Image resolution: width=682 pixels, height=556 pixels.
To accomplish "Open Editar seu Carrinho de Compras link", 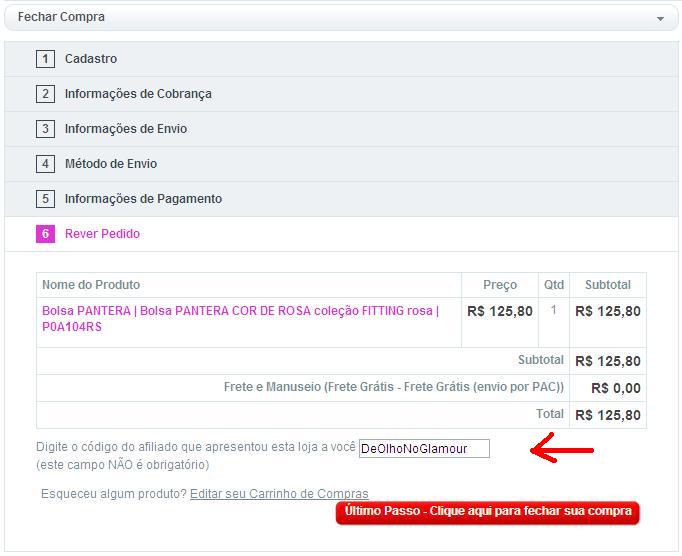I will tap(279, 494).
